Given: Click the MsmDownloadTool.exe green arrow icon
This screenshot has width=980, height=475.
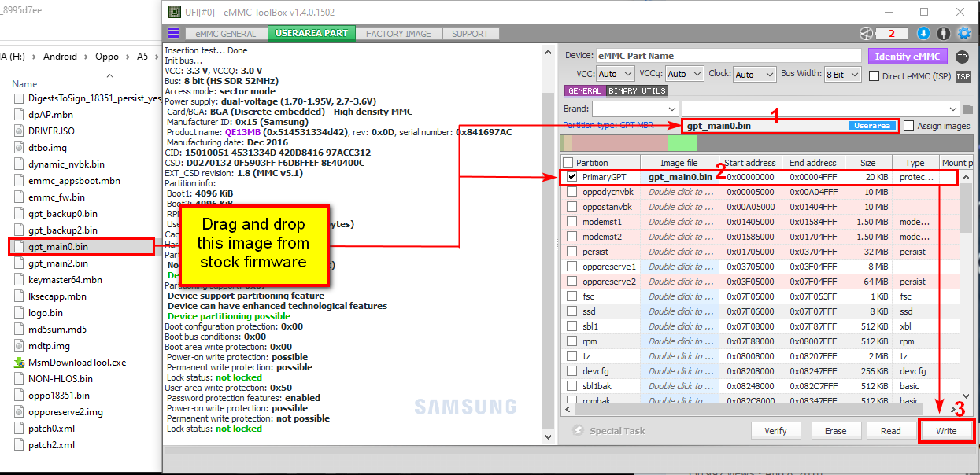Looking at the screenshot, I should click(19, 363).
